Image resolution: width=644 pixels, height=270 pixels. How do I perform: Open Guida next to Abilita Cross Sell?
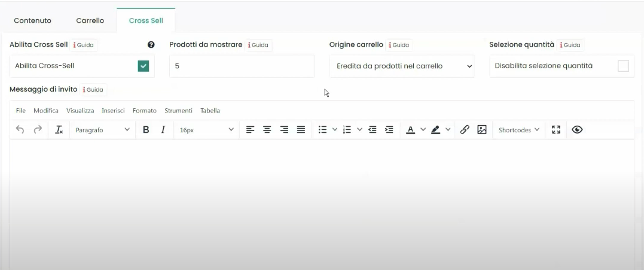84,45
